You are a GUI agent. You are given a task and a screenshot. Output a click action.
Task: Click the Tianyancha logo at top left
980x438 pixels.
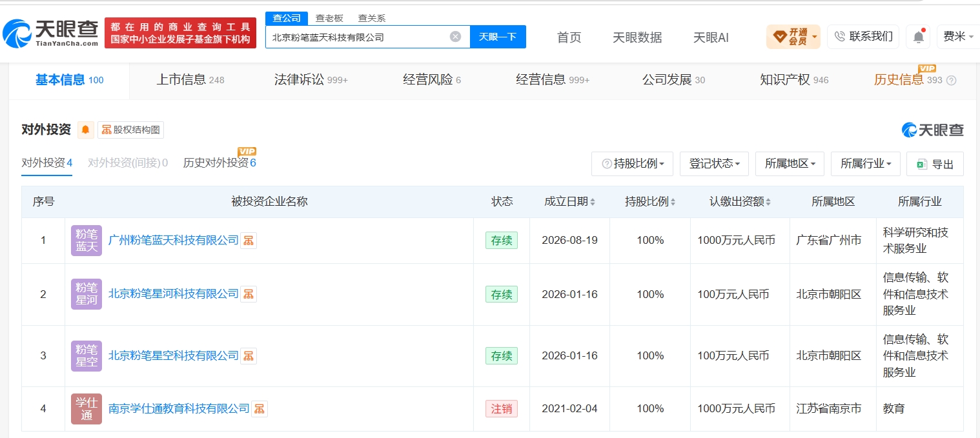coord(50,33)
